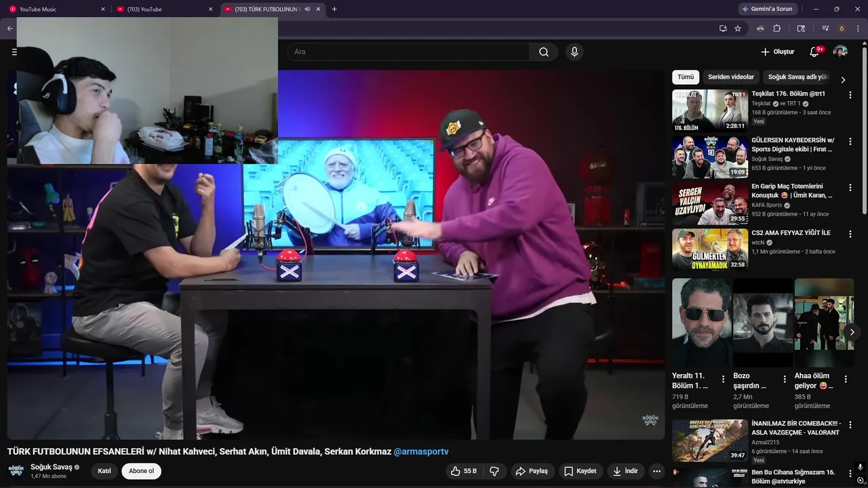This screenshot has width=868, height=488.
Task: Open options for İNANILMAZ BİR COMEBACK video
Action: (850, 426)
